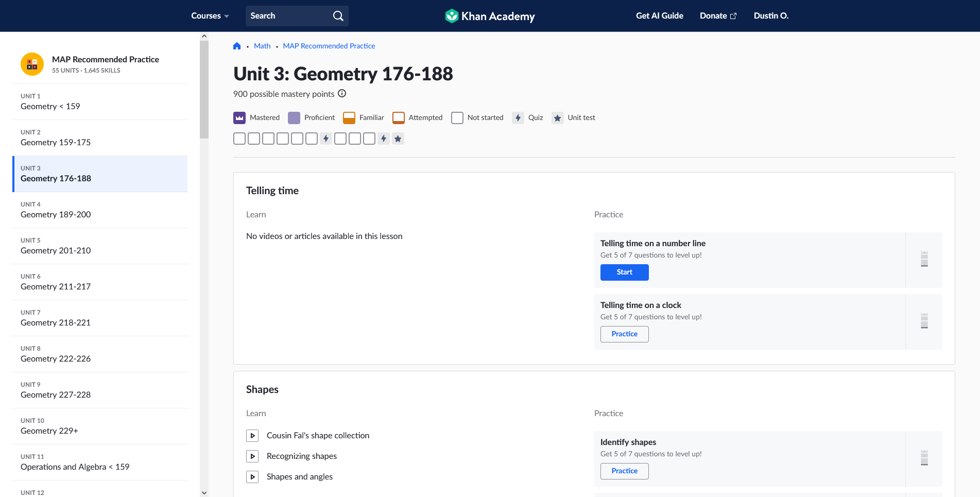The height and width of the screenshot is (497, 980).
Task: Click MAP Recommended Practice sidebar title
Action: (106, 60)
